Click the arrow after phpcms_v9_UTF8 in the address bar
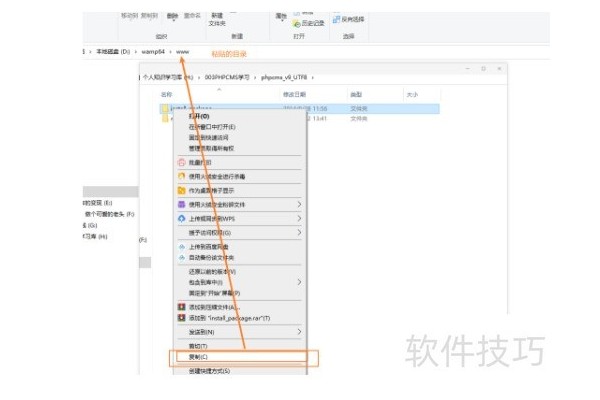Viewport: 600px width, 400px height. 313,77
